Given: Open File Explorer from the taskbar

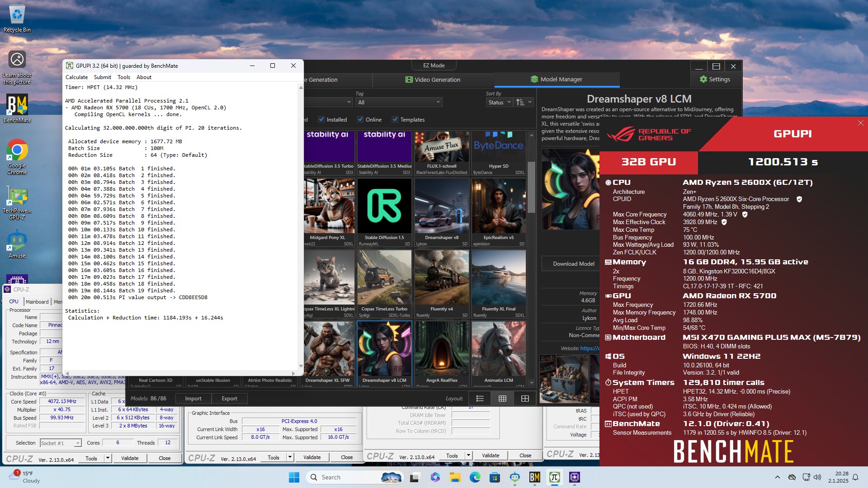Looking at the screenshot, I should click(x=455, y=477).
